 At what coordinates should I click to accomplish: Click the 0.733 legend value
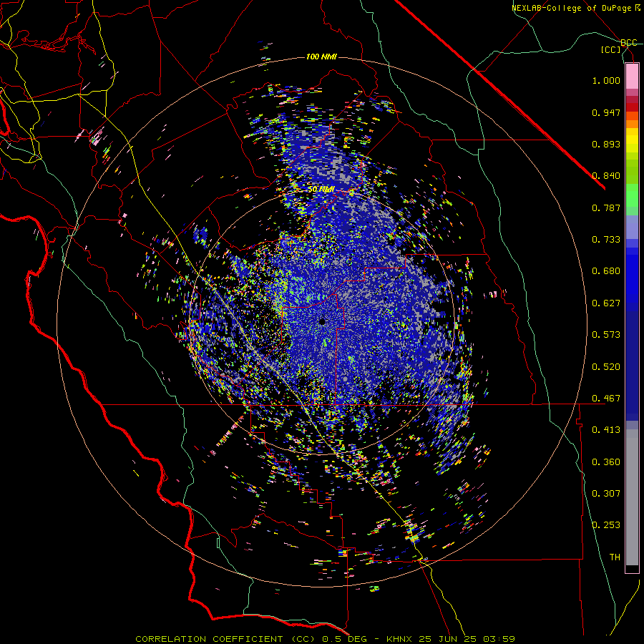[x=606, y=240]
